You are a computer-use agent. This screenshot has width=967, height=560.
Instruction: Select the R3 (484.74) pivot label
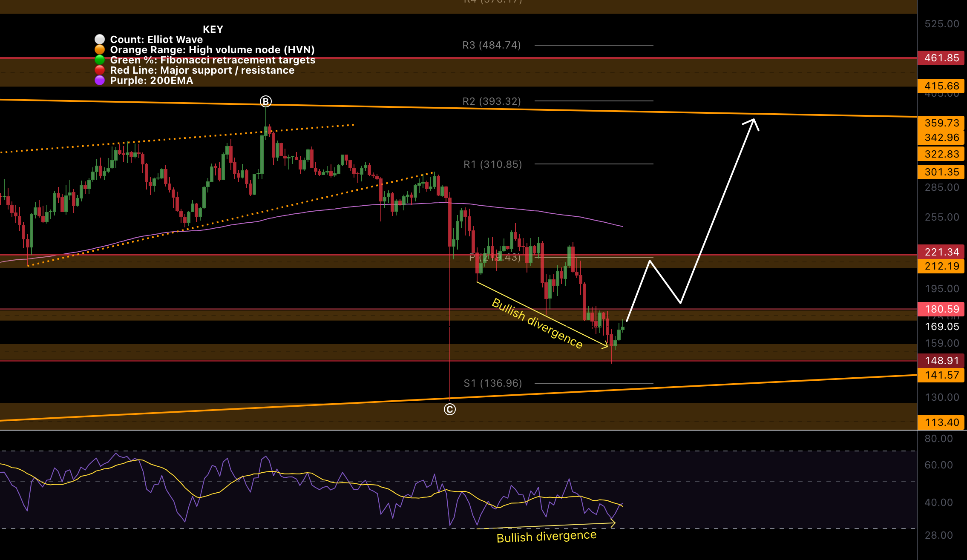[492, 45]
